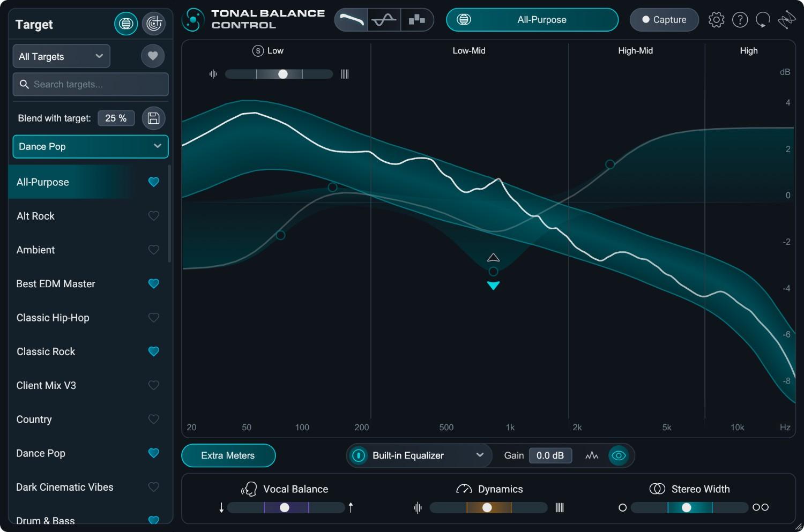Open the feedback speech bubble icon

pos(763,19)
